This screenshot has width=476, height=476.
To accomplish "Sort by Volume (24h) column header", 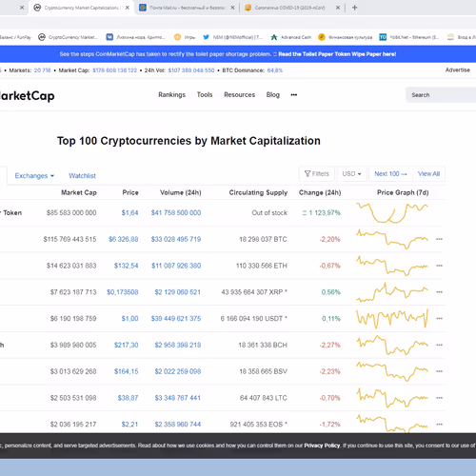I will pos(181,192).
